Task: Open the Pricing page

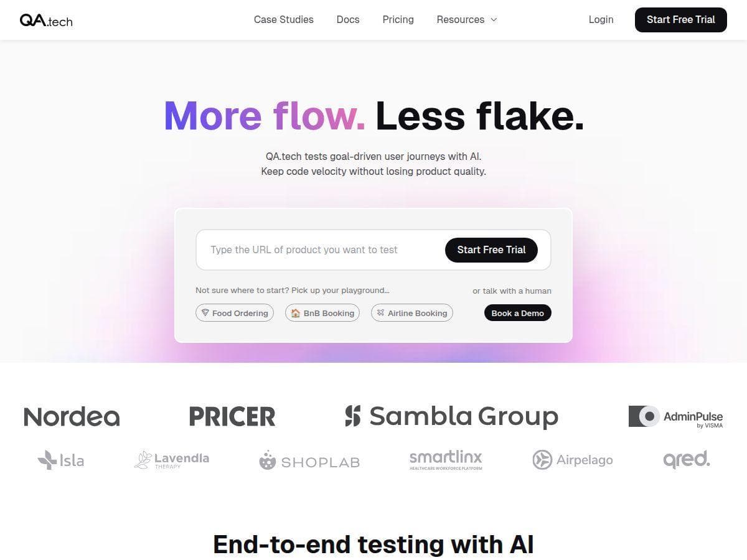Action: [x=398, y=19]
